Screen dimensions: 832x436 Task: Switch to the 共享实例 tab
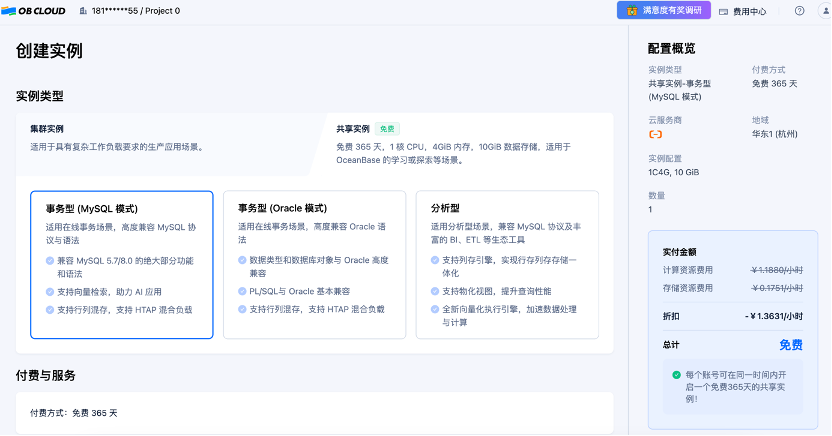point(464,144)
